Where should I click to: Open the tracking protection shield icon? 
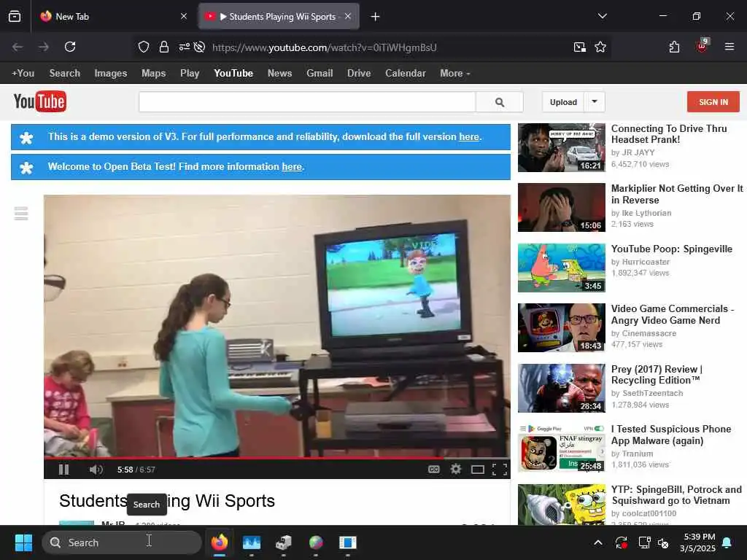144,47
